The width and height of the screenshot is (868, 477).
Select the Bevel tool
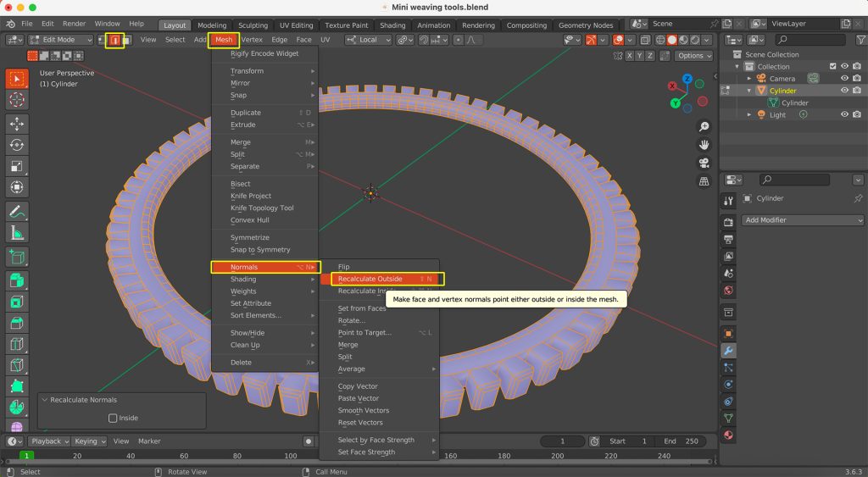click(x=17, y=323)
